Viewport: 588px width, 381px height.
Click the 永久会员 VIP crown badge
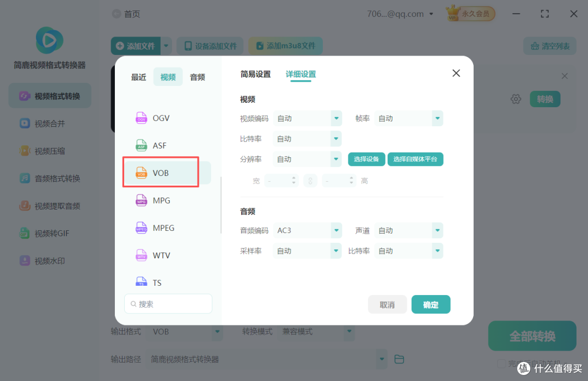point(470,14)
